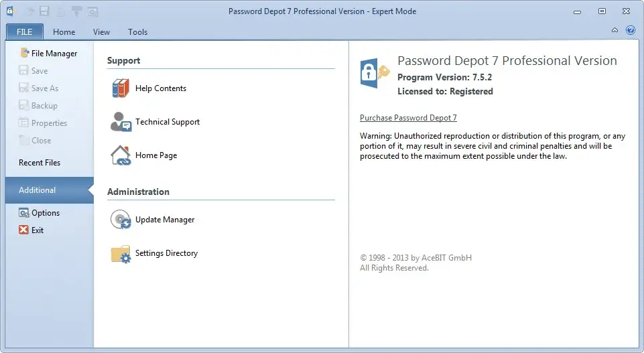Open the Home Page house icon
The image size is (644, 353).
pyautogui.click(x=121, y=155)
